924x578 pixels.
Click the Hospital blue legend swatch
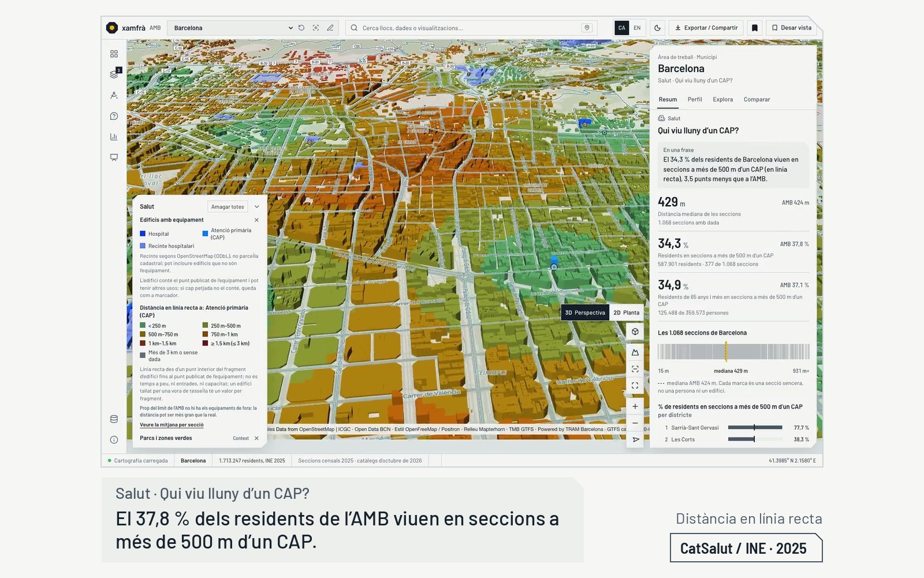(x=143, y=234)
